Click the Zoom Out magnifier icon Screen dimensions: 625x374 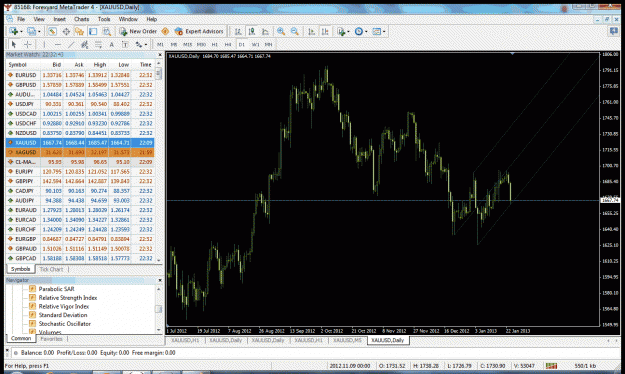click(295, 31)
